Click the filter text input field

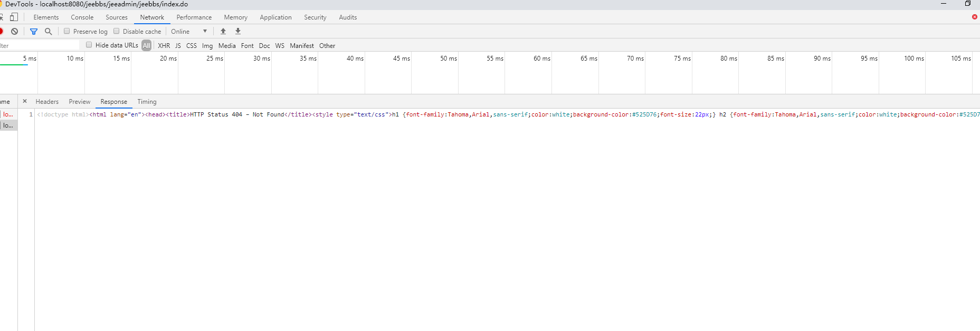pyautogui.click(x=40, y=46)
